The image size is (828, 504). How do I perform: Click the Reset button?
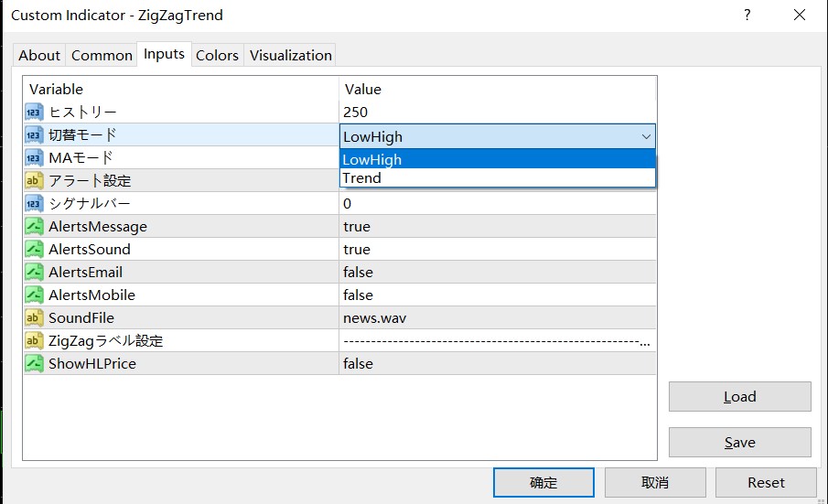[766, 482]
